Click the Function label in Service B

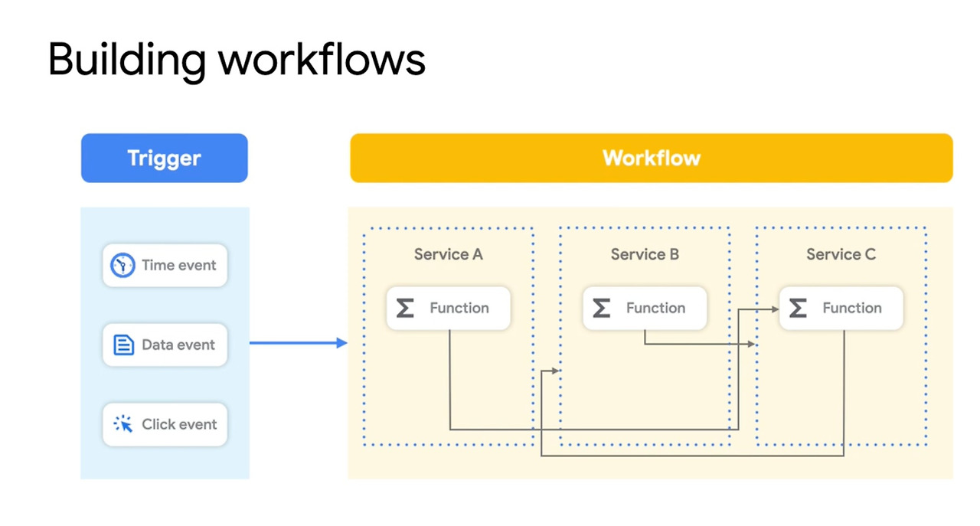[x=655, y=309]
